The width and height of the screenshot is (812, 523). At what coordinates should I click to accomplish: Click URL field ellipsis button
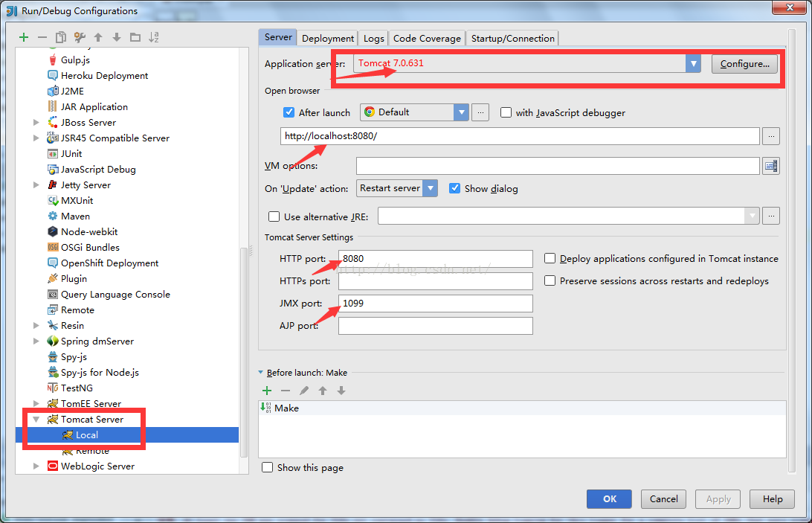(771, 136)
